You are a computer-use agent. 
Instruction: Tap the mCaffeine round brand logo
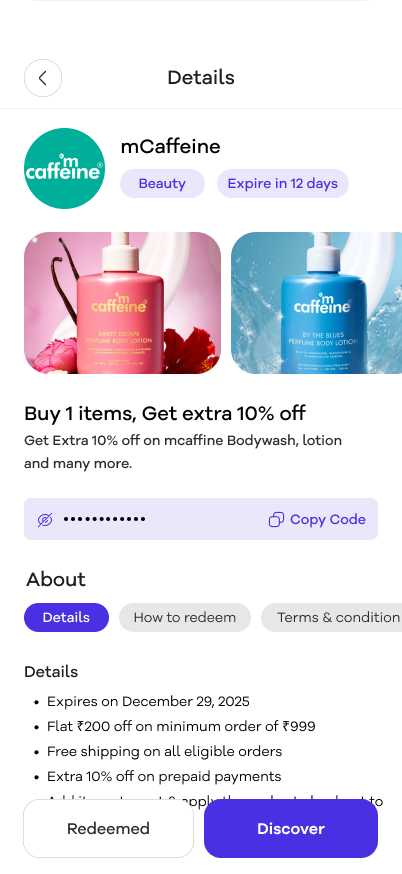tap(65, 168)
